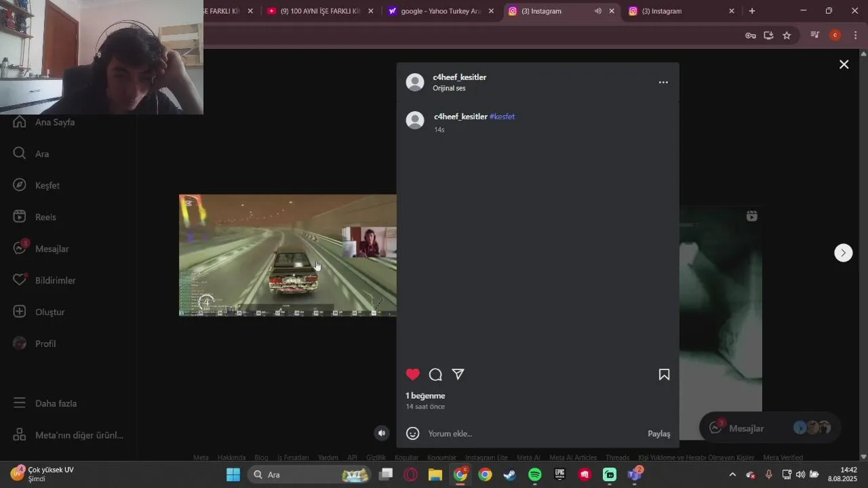
Task: Open Task View on taskbar
Action: tap(386, 474)
